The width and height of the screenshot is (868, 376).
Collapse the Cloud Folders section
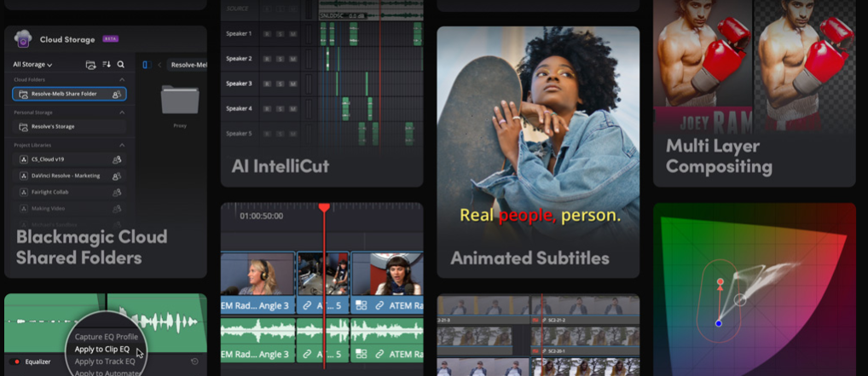click(x=121, y=79)
